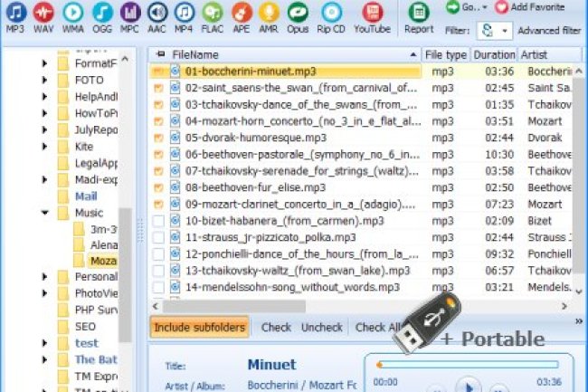The width and height of the screenshot is (588, 392).
Task: Click the Kite folder icon
Action: pyautogui.click(x=63, y=147)
